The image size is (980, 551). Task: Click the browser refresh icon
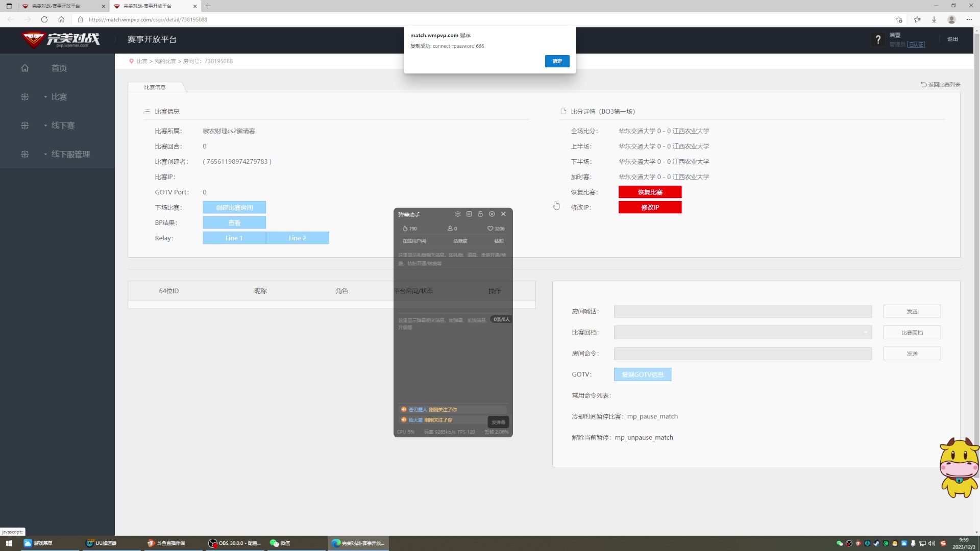click(44, 19)
